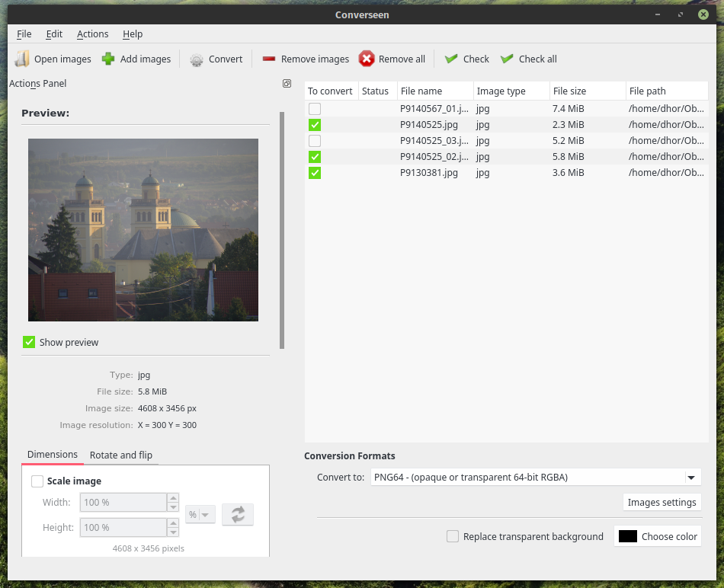Decrease the Height spinner value
The width and height of the screenshot is (724, 588).
(173, 532)
